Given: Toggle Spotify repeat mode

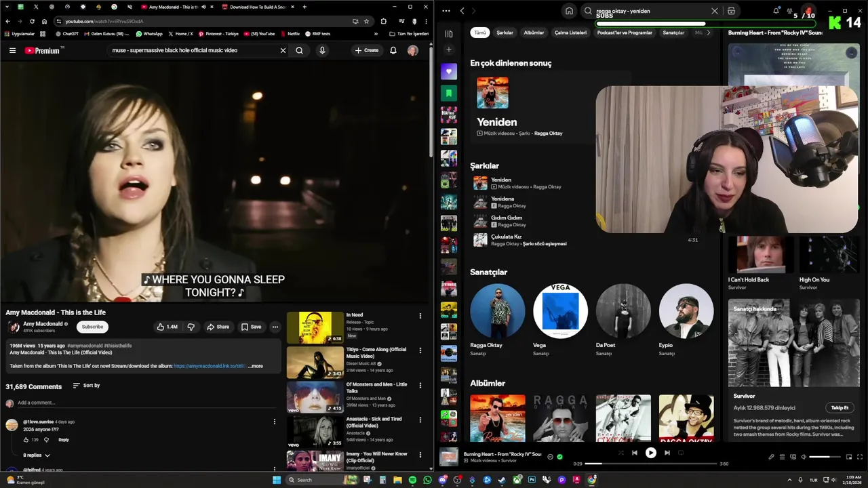Looking at the screenshot, I should (x=681, y=453).
